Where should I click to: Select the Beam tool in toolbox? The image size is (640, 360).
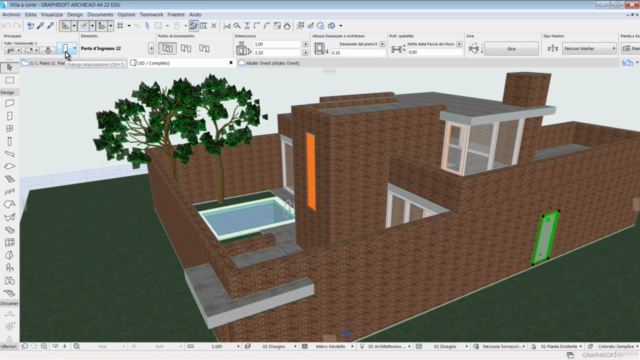(x=9, y=154)
